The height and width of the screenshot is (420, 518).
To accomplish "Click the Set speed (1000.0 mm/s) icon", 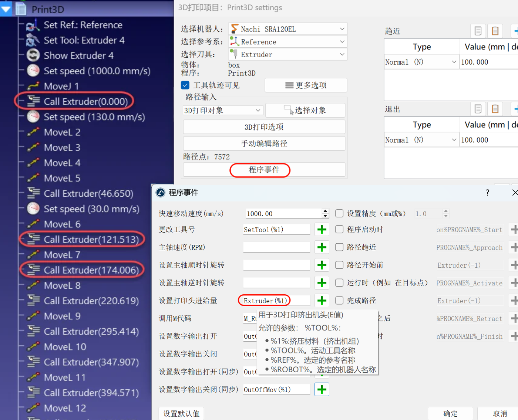I will pos(33,71).
